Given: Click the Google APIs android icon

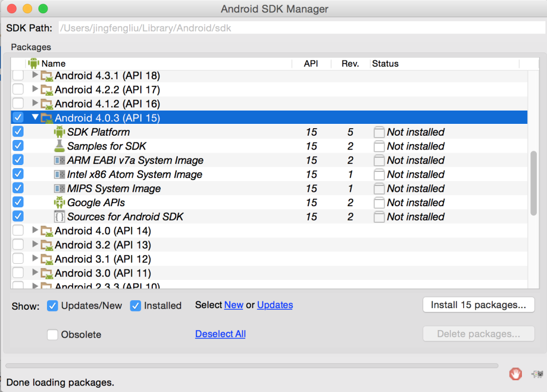Looking at the screenshot, I should point(59,202).
